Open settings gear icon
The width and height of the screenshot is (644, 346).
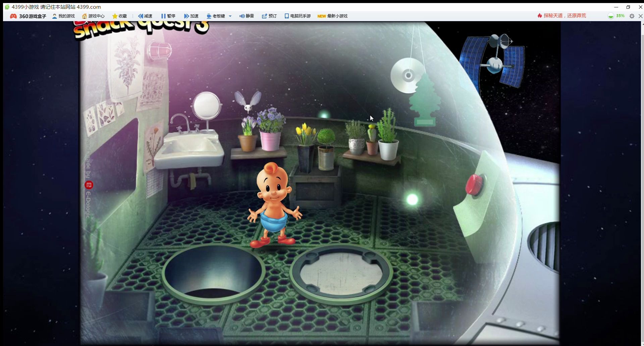tap(632, 16)
